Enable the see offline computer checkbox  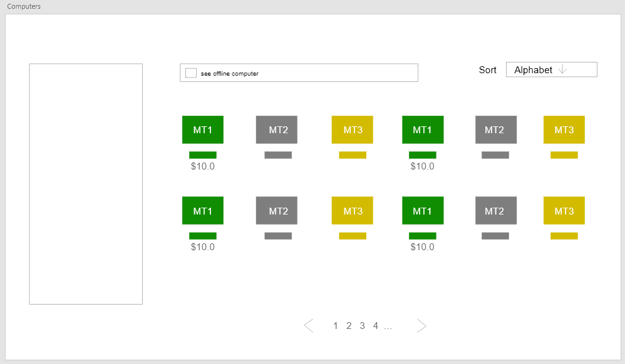(191, 73)
